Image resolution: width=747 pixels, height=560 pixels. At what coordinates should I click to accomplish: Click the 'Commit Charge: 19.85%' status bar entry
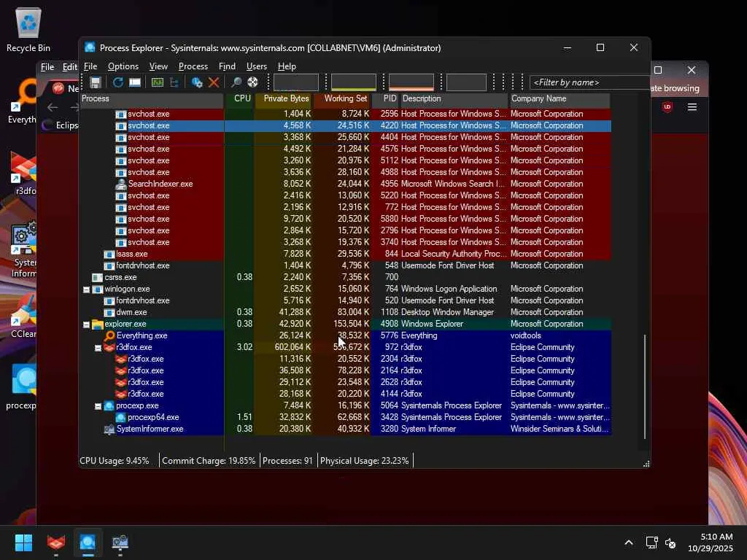click(x=209, y=461)
